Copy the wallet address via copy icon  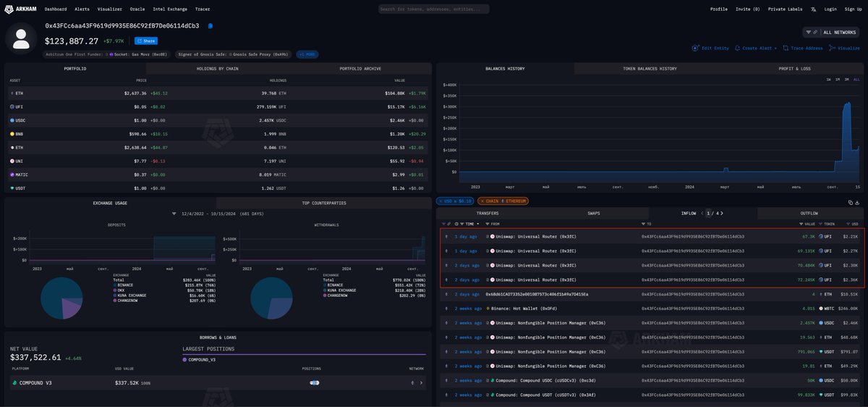coord(210,25)
